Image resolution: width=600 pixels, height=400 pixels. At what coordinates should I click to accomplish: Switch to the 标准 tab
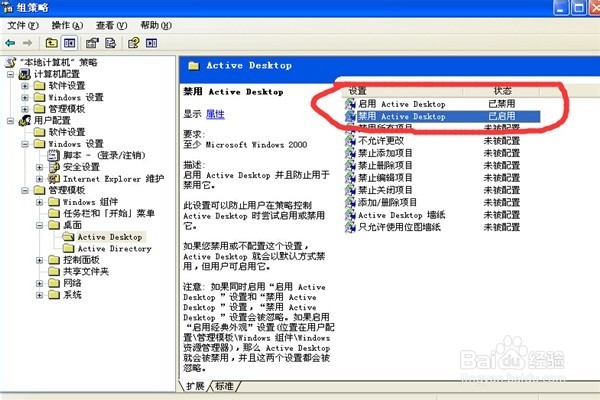pyautogui.click(x=224, y=386)
